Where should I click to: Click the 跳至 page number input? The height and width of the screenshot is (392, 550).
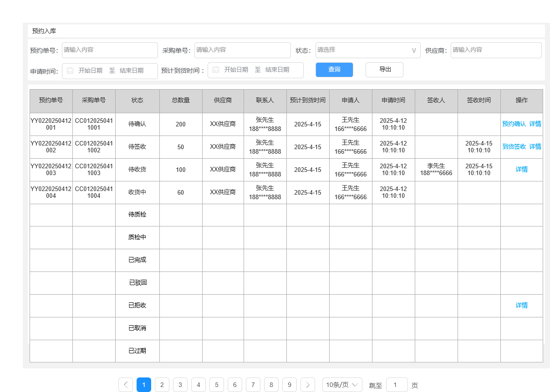pyautogui.click(x=397, y=385)
